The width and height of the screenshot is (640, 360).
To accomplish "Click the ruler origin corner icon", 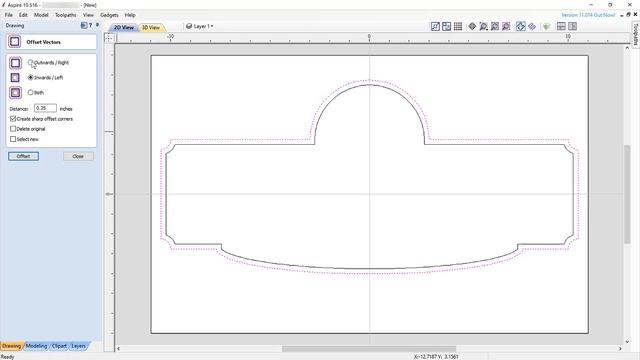I will point(109,38).
